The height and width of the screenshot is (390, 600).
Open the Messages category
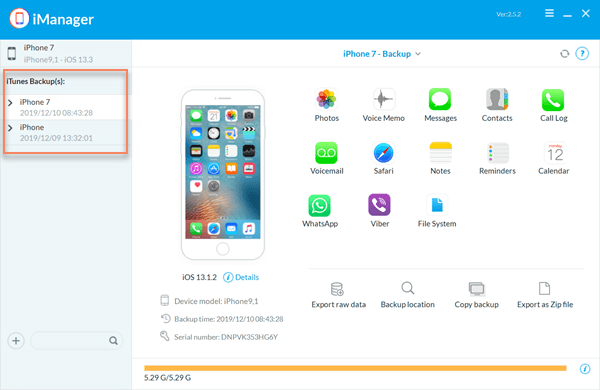tap(440, 104)
